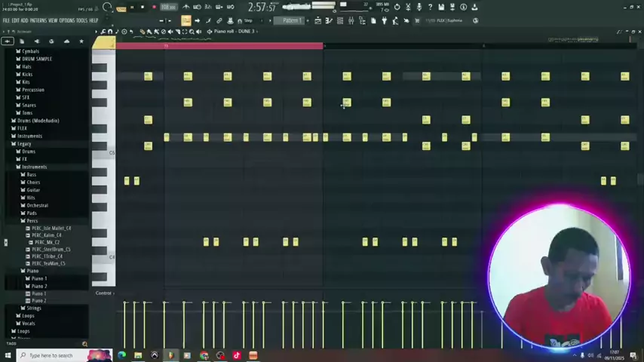Click the tempo display field
The width and height of the screenshot is (644, 362).
tap(168, 8)
